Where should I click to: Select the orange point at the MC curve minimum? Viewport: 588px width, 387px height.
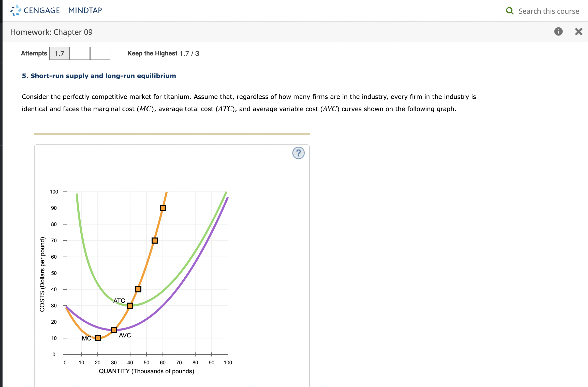pos(97,338)
